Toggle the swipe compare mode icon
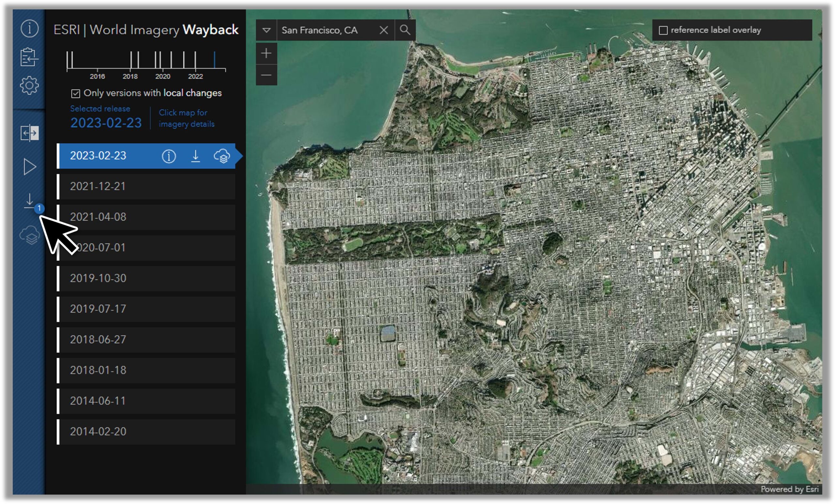 (29, 132)
